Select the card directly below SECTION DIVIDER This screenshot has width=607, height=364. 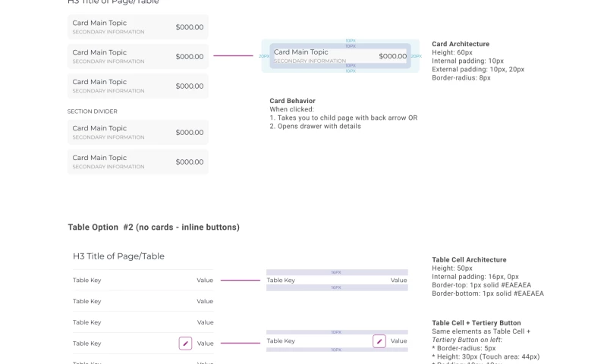(x=137, y=133)
